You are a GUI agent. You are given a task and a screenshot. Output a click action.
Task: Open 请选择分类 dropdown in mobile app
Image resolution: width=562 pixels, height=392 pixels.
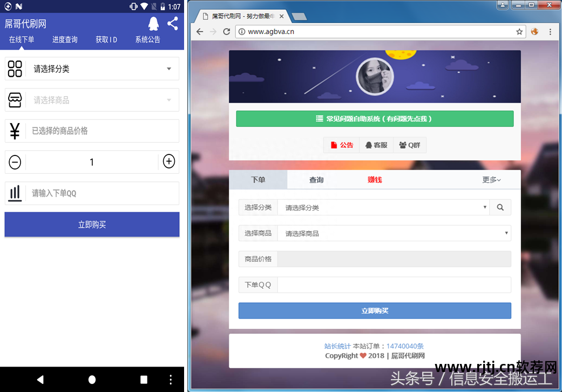click(103, 69)
